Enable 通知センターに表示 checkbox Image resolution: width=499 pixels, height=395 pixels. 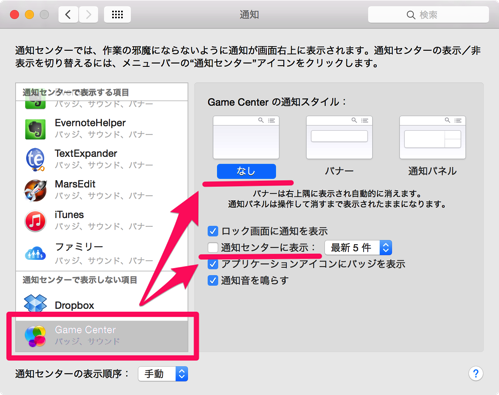point(213,247)
